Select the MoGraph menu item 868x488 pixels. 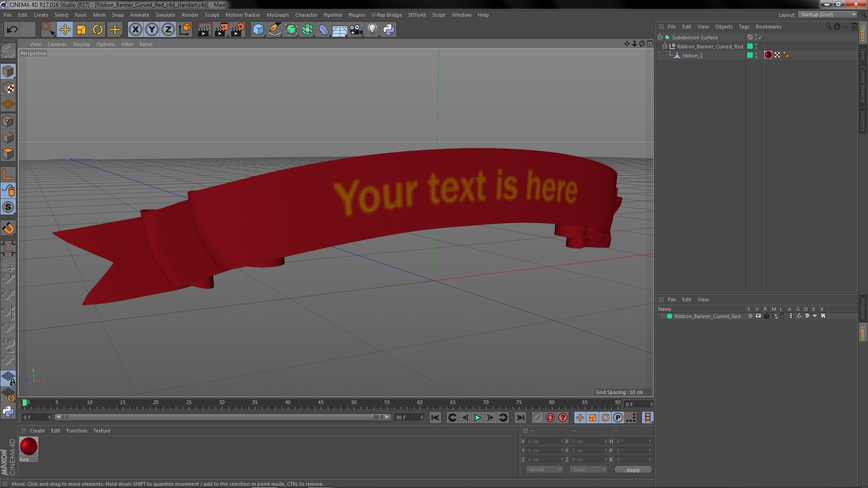pyautogui.click(x=277, y=14)
